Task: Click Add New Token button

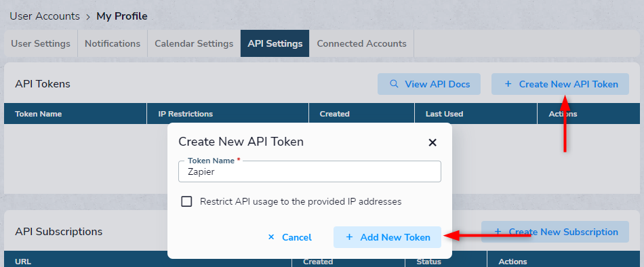Action: tap(387, 237)
